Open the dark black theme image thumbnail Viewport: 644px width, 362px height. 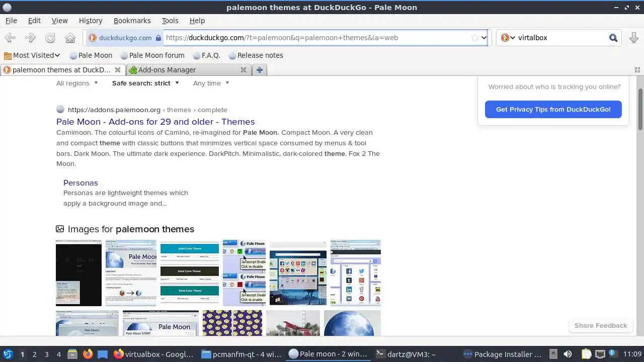[x=78, y=273]
